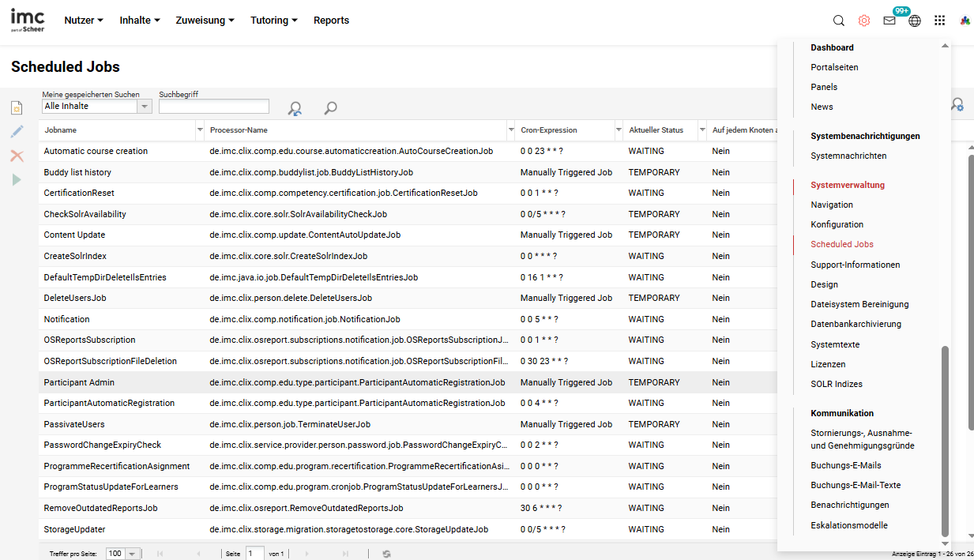
Task: Click the new scheduled job icon
Action: 17,108
